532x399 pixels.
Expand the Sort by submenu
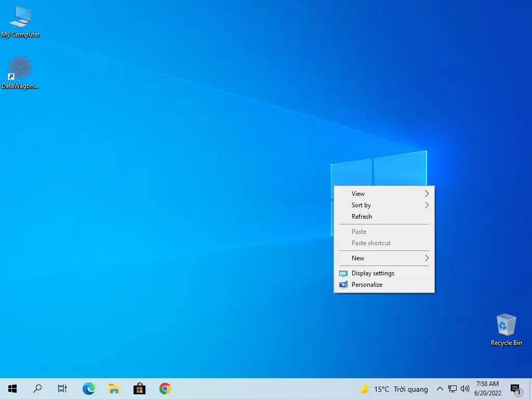click(x=384, y=205)
